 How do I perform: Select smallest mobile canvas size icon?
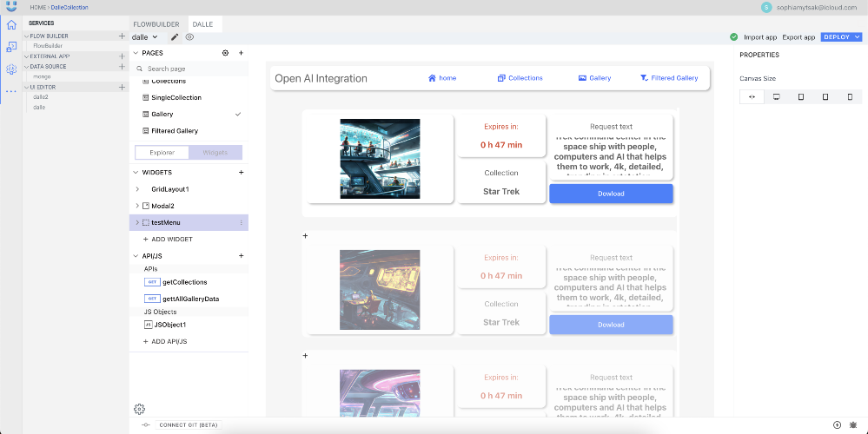tap(851, 96)
